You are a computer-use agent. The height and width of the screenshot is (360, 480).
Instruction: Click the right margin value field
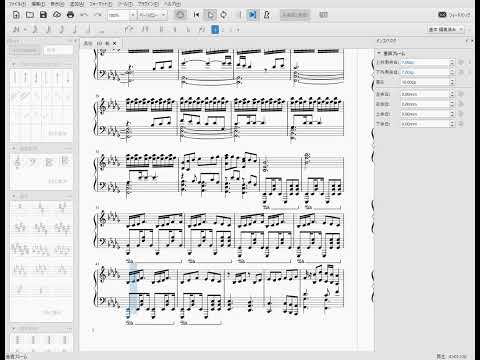(425, 104)
